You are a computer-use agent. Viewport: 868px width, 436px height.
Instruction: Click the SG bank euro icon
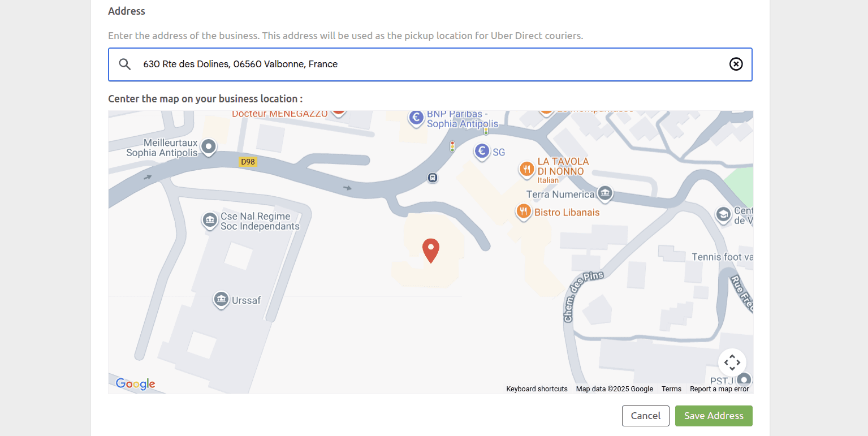(x=482, y=152)
